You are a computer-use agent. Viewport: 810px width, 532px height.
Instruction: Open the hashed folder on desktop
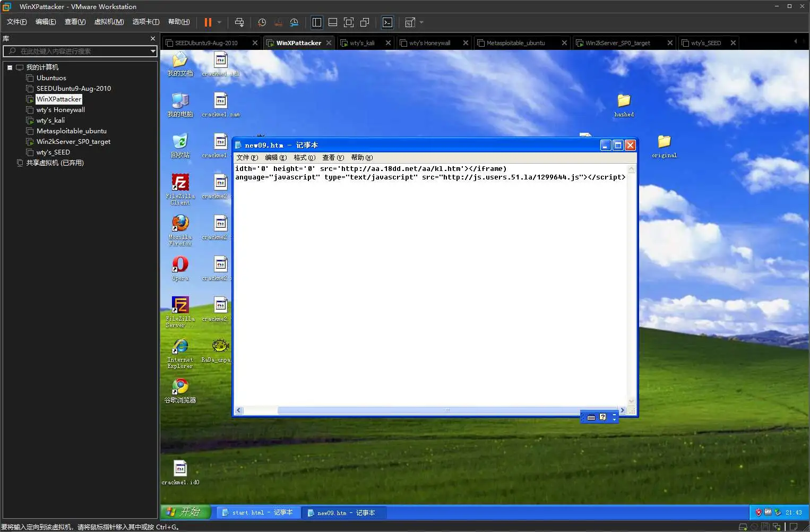pos(624,105)
